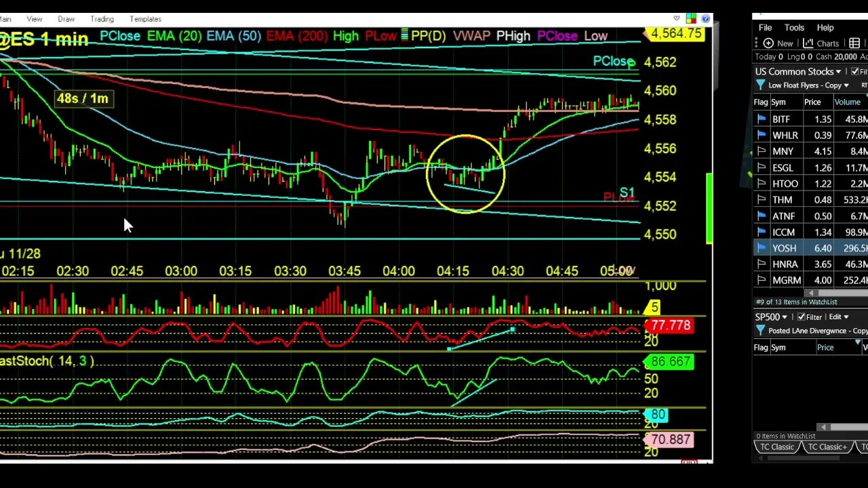Click the small heart dropdown icon

pos(677,19)
